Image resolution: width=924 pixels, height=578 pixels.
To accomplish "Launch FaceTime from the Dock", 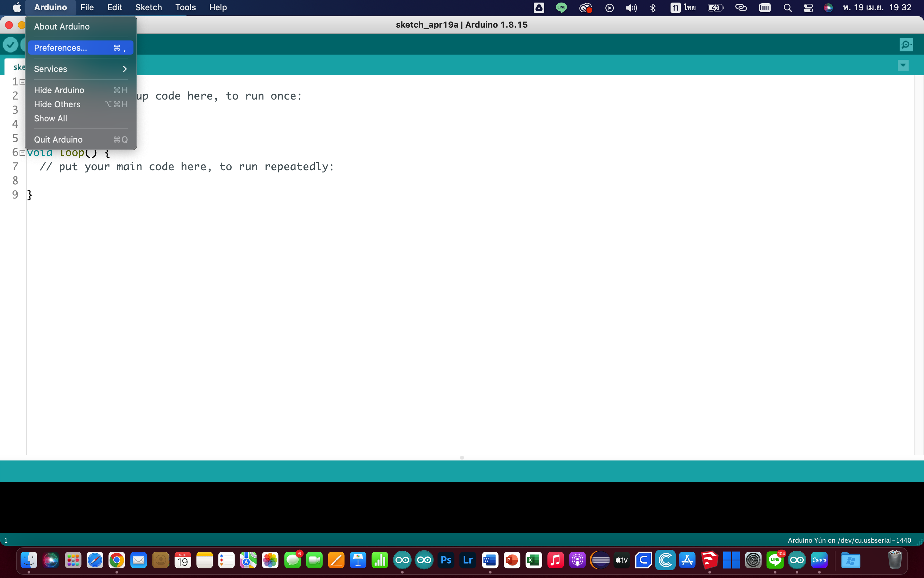I will 314,560.
